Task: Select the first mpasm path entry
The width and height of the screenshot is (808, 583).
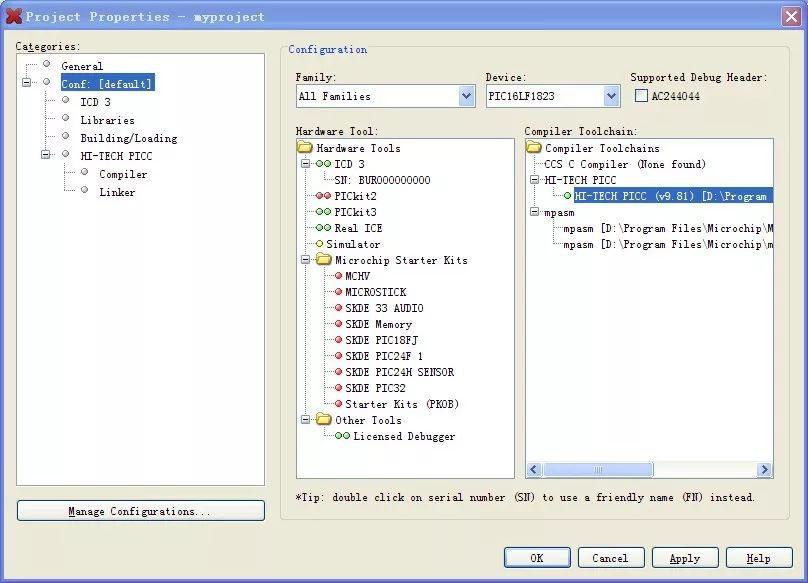Action: (x=668, y=228)
